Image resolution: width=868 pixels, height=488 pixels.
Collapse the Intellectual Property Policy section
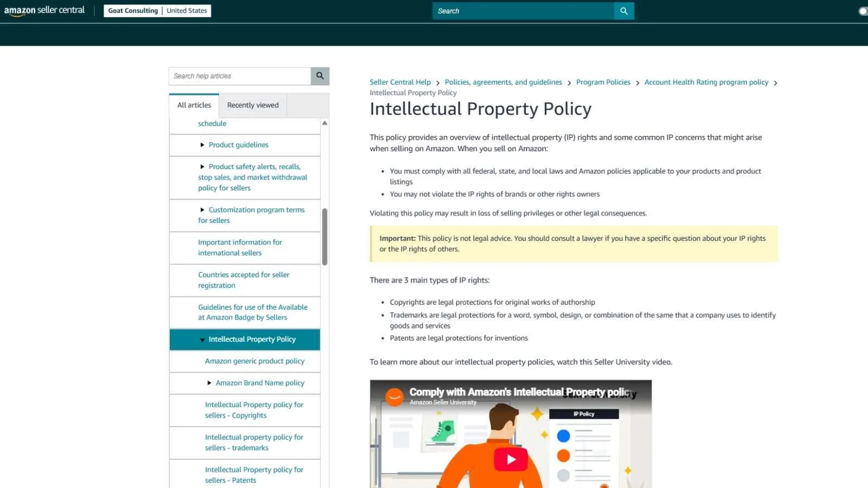[202, 340]
